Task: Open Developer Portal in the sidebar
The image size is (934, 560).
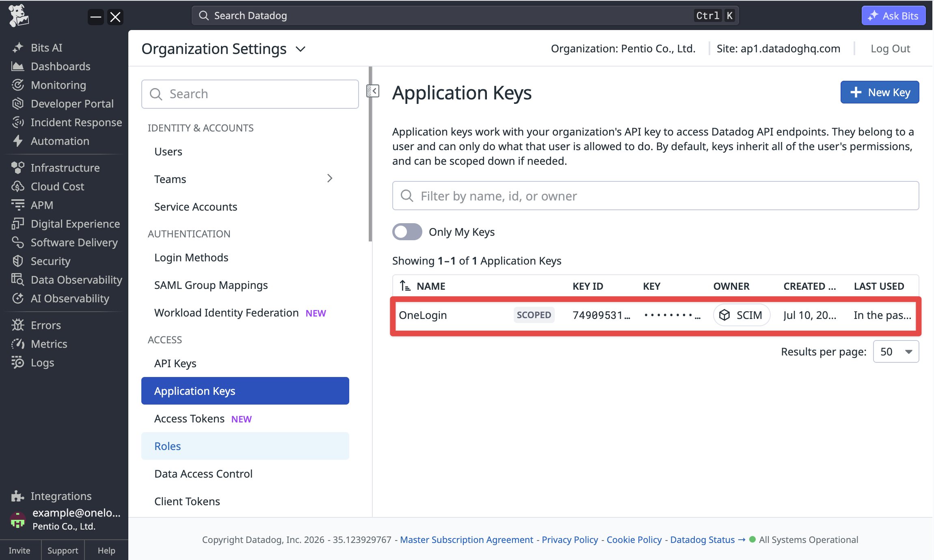Action: pyautogui.click(x=72, y=103)
